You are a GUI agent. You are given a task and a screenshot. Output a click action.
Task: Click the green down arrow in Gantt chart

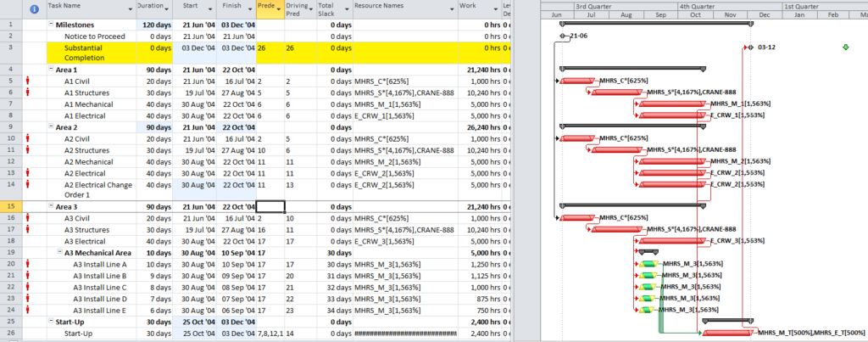[x=845, y=48]
